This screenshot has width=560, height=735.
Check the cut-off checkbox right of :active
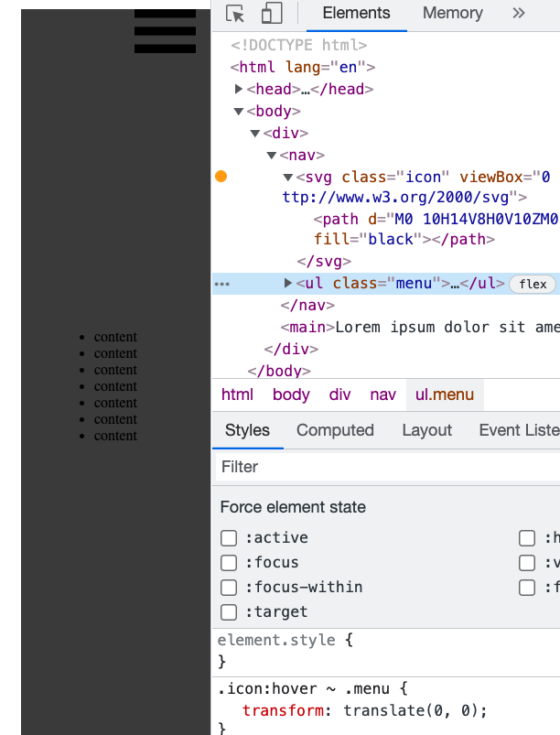(527, 538)
